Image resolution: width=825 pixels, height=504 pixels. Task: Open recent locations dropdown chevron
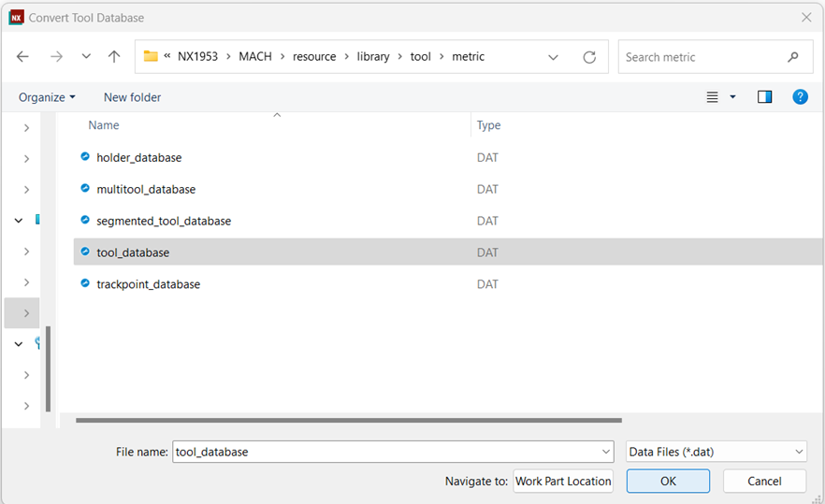tap(86, 56)
